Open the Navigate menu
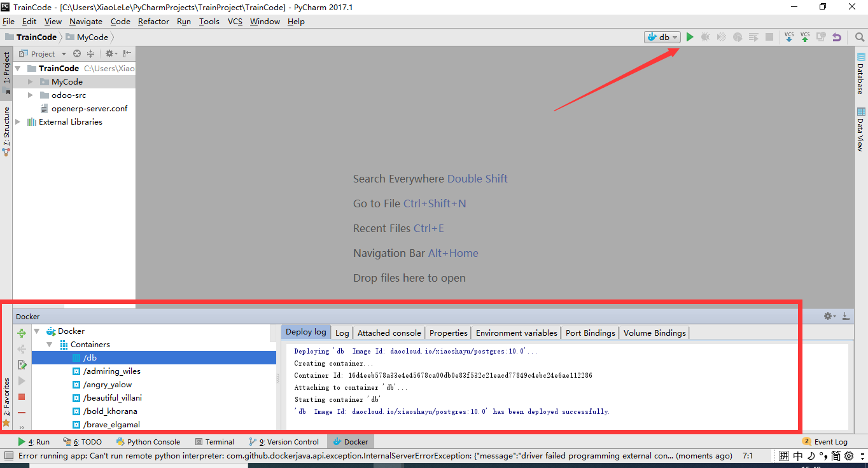 85,21
